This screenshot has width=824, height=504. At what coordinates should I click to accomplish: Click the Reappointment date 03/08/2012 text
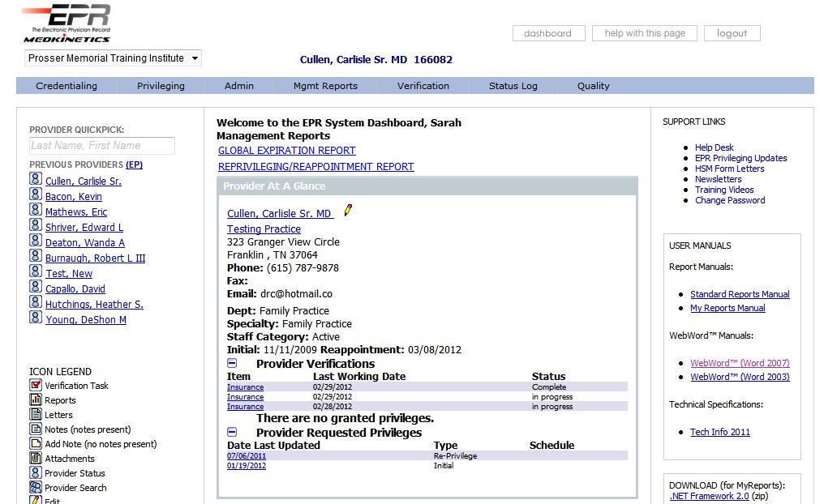click(x=435, y=350)
